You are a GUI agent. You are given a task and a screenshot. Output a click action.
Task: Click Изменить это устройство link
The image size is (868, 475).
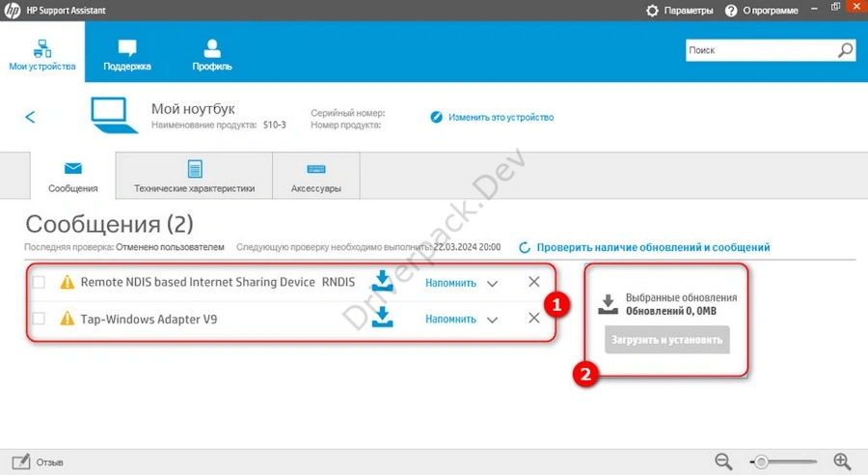(x=501, y=118)
